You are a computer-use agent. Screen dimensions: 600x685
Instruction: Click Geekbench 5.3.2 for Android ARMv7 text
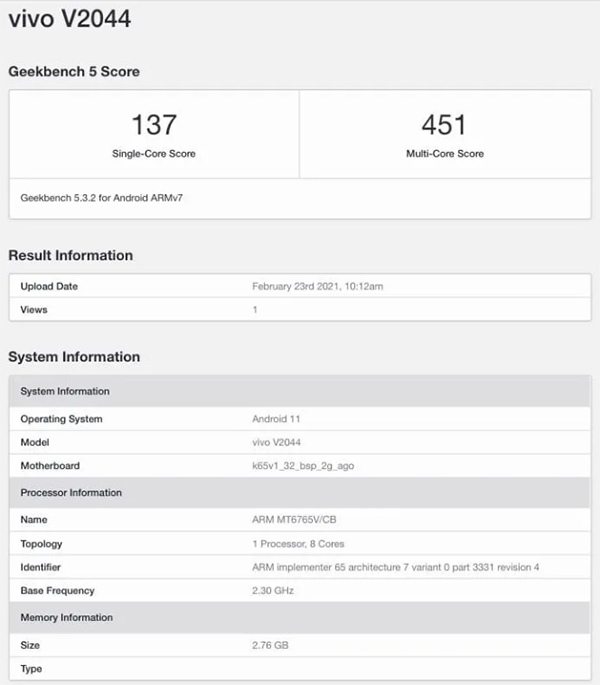101,198
